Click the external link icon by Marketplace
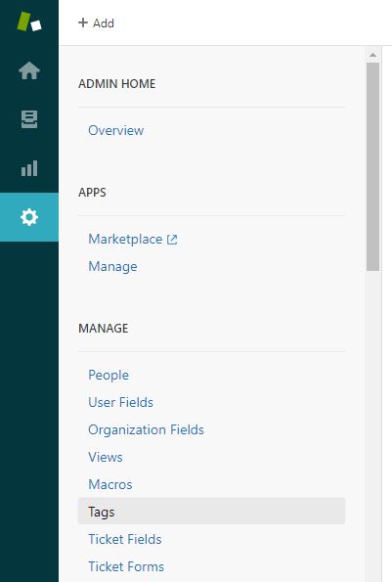The image size is (392, 582). pyautogui.click(x=172, y=240)
